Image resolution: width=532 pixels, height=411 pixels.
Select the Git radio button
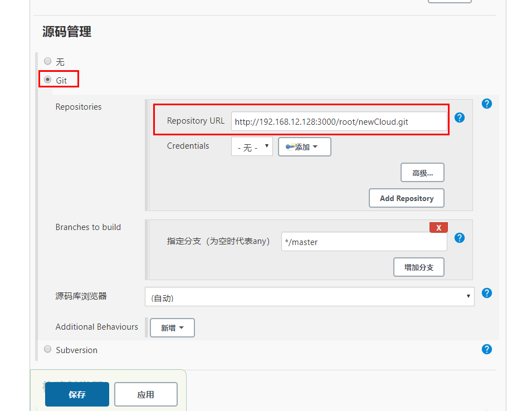47,80
